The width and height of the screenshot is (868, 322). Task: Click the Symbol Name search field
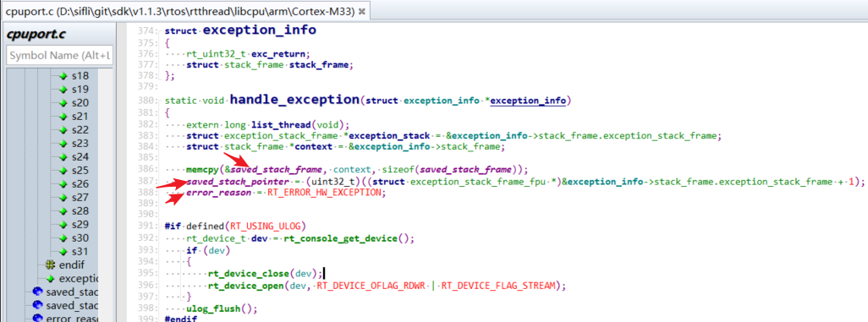pos(59,55)
